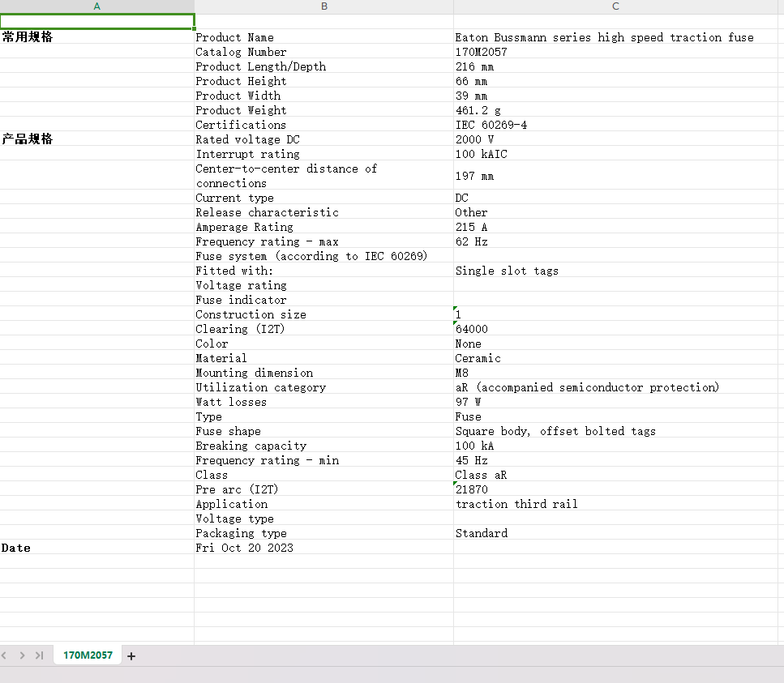Select aR accompanied semiconductor protection value
Viewport: 784px width, 683px height.
point(615,387)
